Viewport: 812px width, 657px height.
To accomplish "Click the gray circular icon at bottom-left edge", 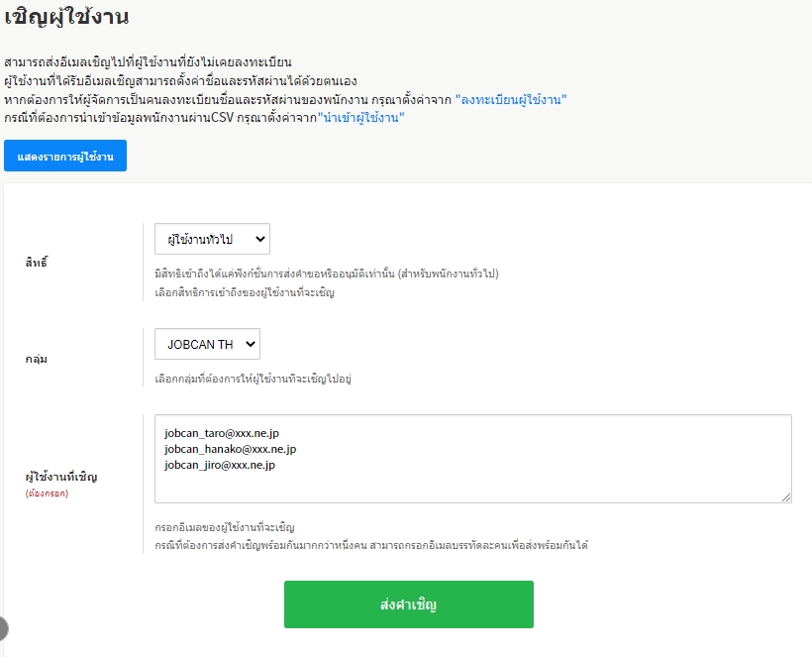I will coord(2,627).
